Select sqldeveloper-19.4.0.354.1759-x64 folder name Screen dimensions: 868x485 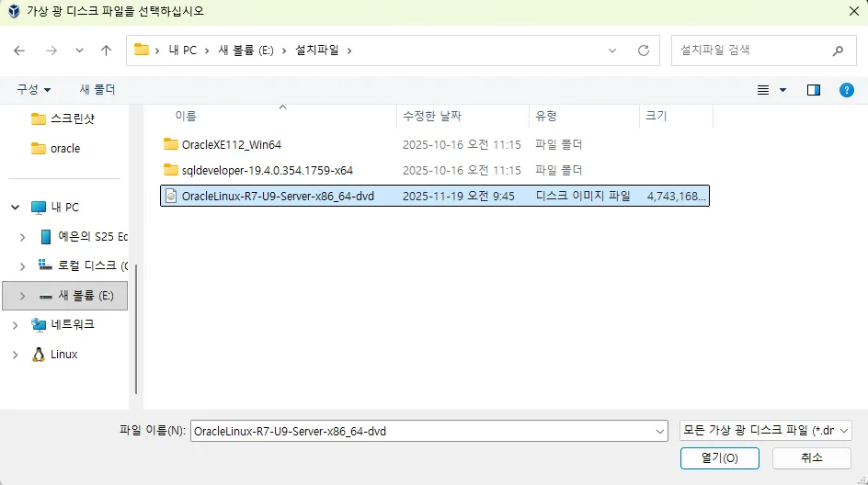[x=268, y=170]
